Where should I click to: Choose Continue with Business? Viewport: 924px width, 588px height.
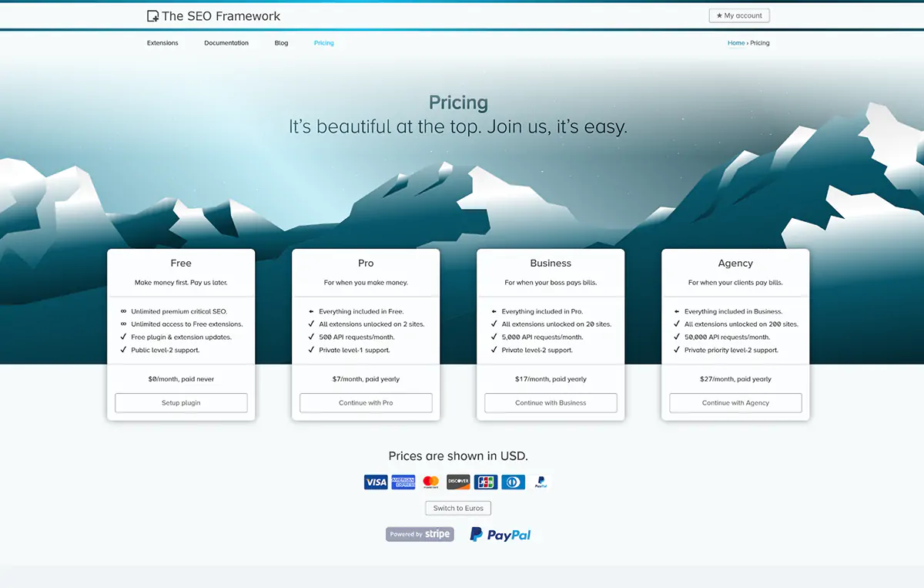point(551,403)
